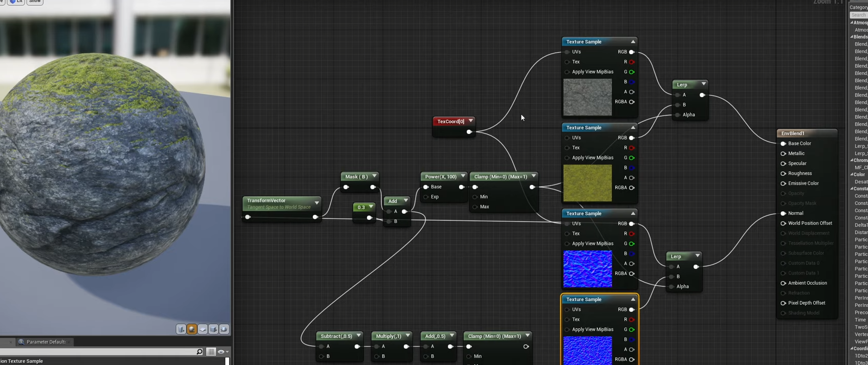The width and height of the screenshot is (868, 365).
Task: Collapse the selected bottom Texture Sample preview
Action: [x=633, y=300]
